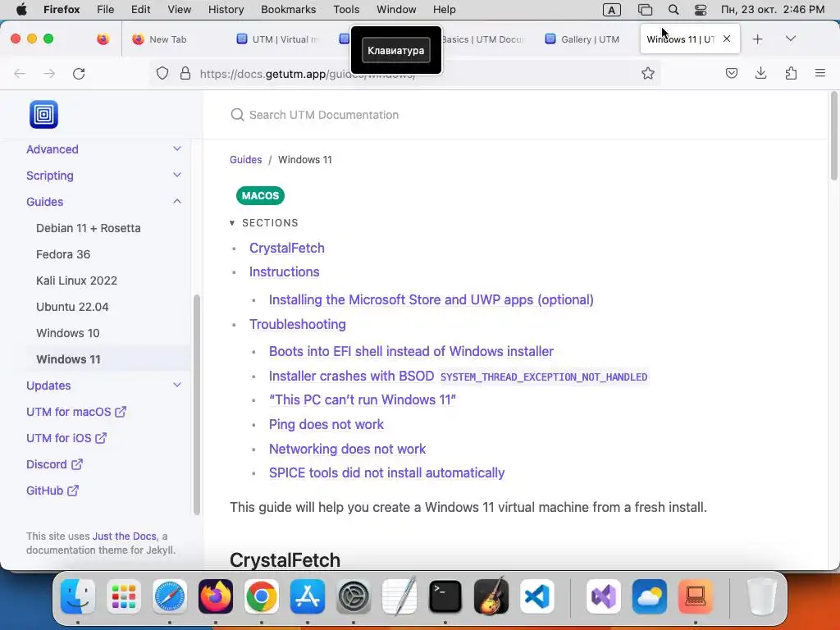Open UTM for macOS external link
The width and height of the screenshot is (840, 630).
pos(76,412)
